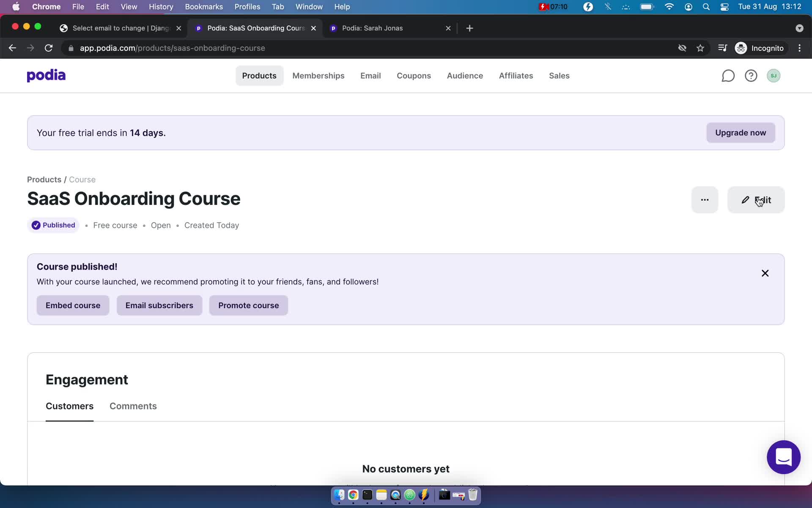Click the Podia home logo icon
This screenshot has width=812, height=508.
[46, 75]
